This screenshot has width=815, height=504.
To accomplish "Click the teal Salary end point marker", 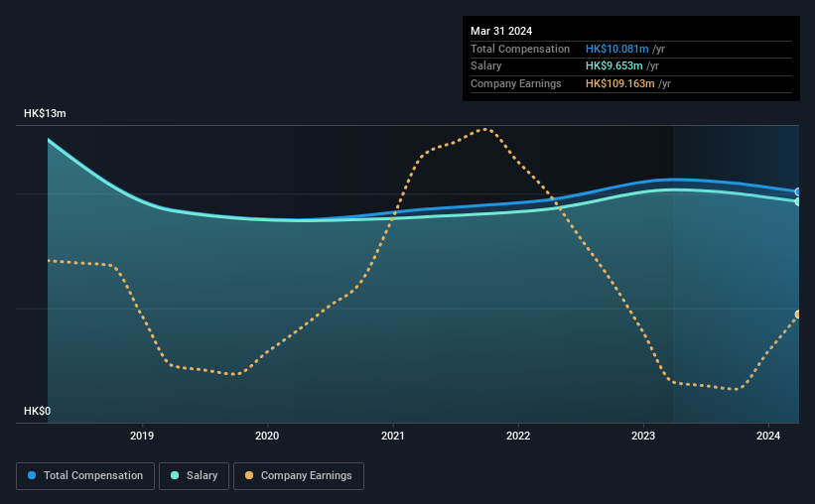I will [x=798, y=201].
